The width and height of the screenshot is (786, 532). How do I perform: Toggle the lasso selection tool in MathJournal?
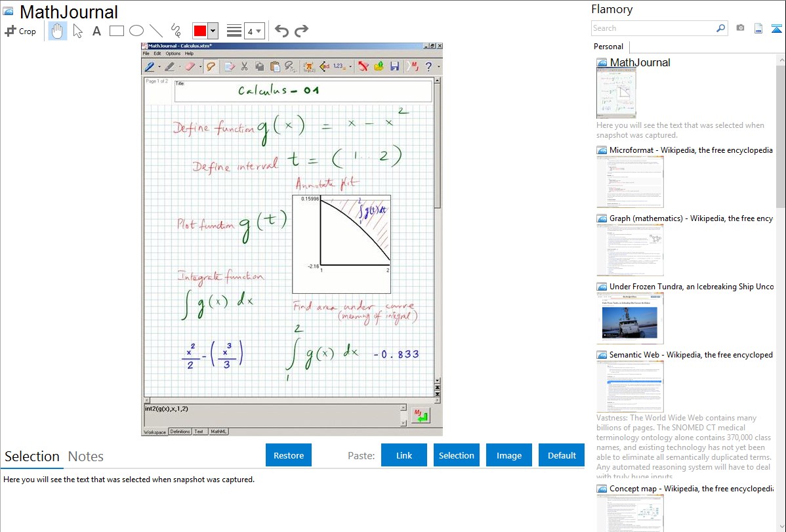pos(211,66)
